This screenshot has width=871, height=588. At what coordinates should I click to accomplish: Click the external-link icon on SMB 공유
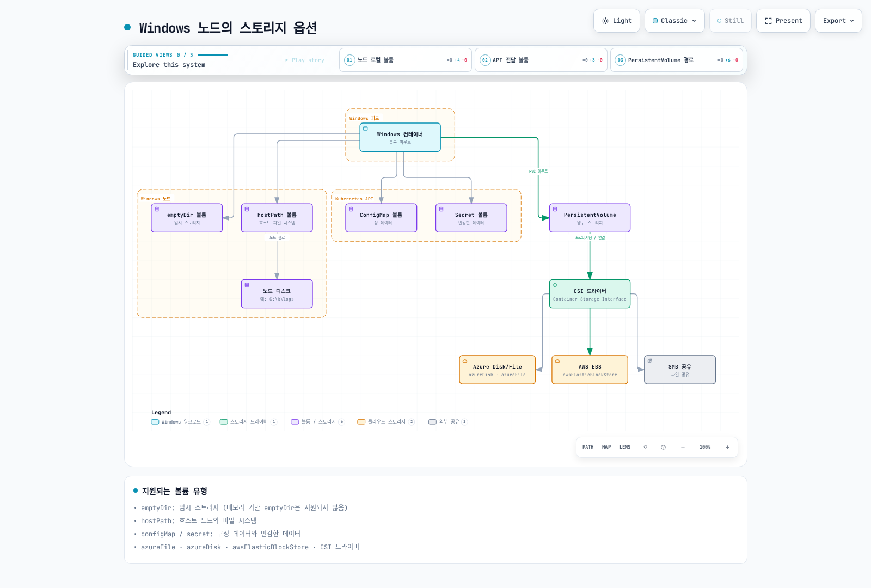point(650,361)
